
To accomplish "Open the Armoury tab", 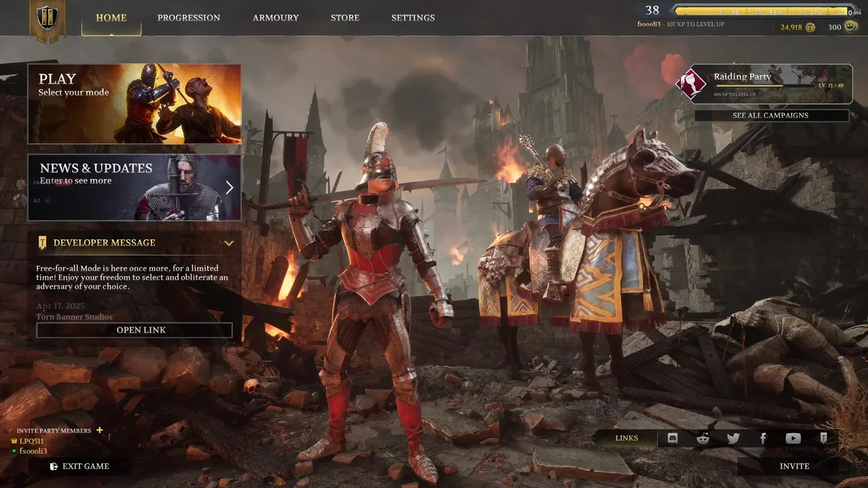I will pos(275,18).
